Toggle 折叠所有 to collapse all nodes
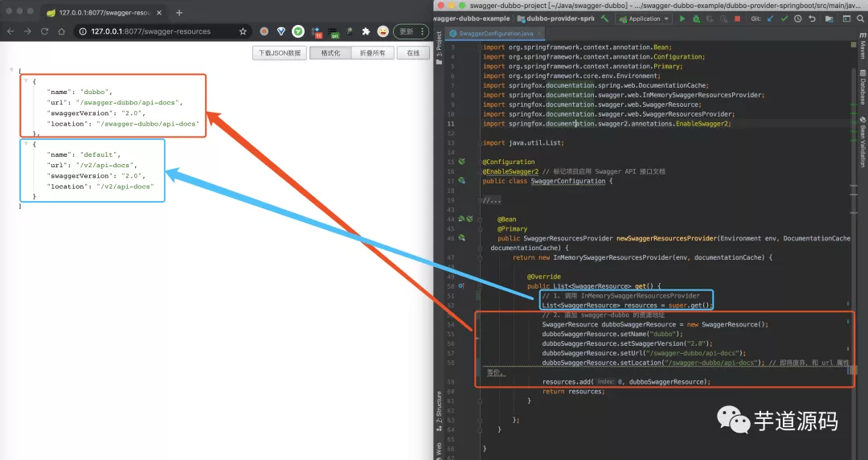 pyautogui.click(x=371, y=53)
